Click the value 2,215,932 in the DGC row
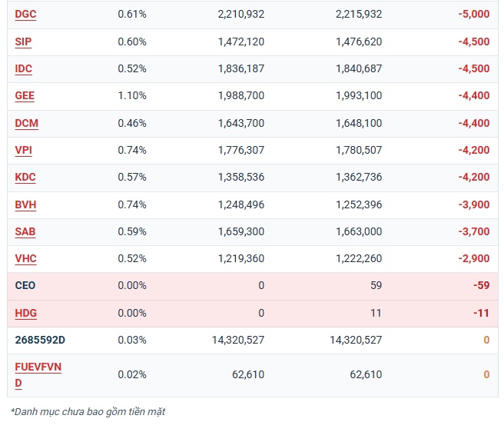This screenshot has width=504, height=432. pyautogui.click(x=359, y=14)
